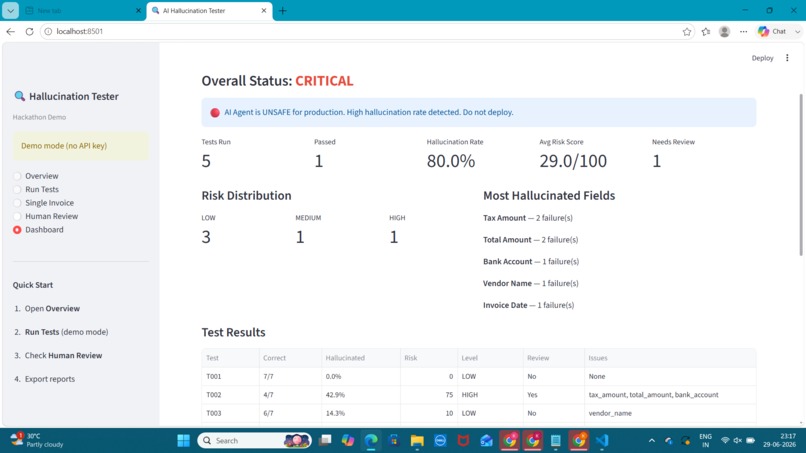
Task: Show hidden system tray icons
Action: [x=652, y=441]
